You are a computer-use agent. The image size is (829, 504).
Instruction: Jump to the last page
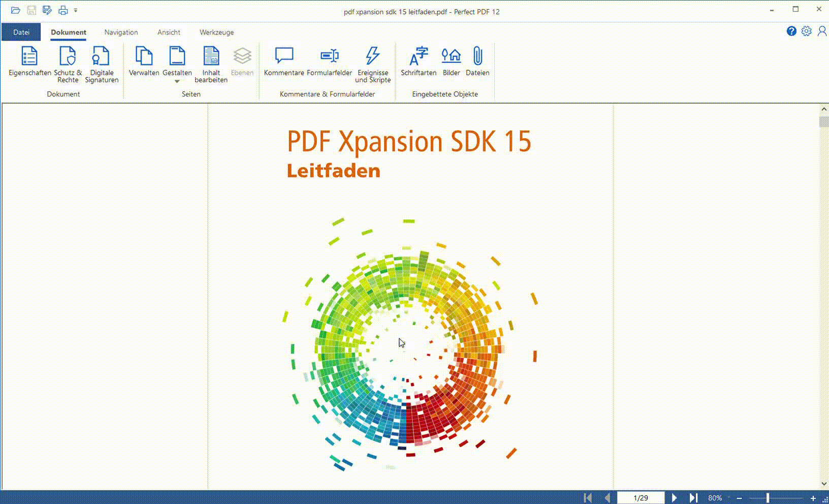point(694,497)
